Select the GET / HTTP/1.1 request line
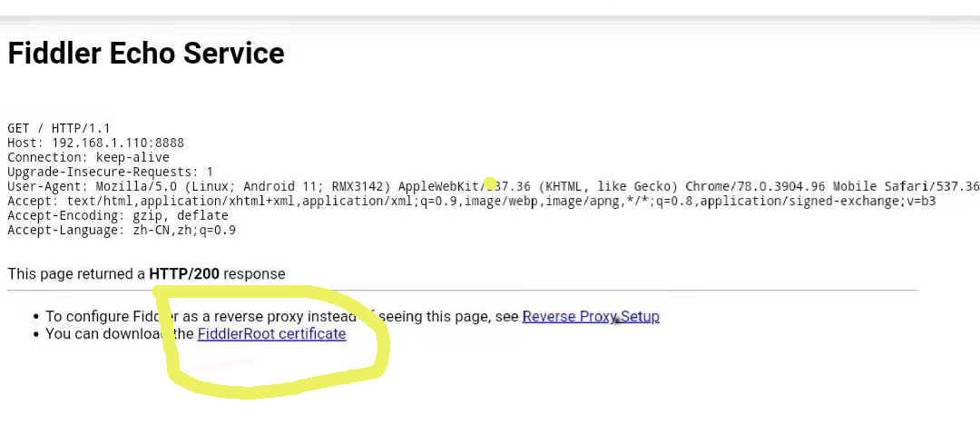 pyautogui.click(x=59, y=128)
